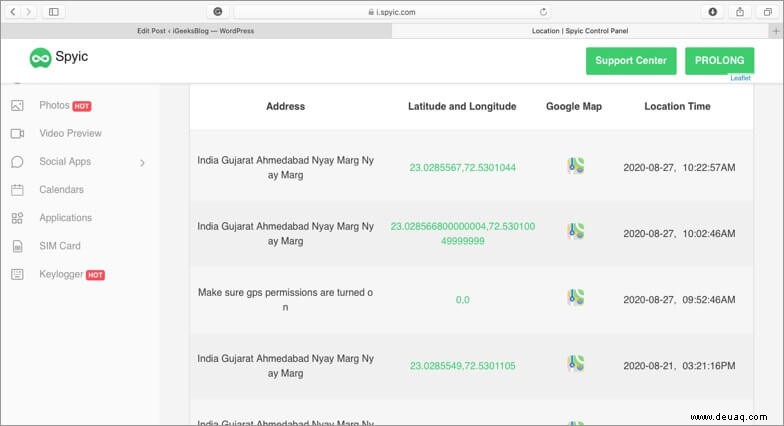This screenshot has width=784, height=426.
Task: Click the Google Map column header
Action: pyautogui.click(x=574, y=106)
